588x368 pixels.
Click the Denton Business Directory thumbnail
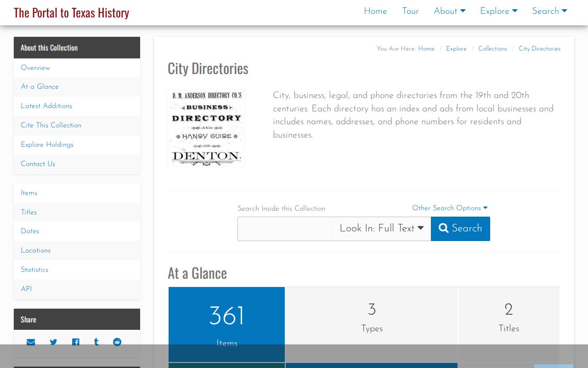[206, 128]
